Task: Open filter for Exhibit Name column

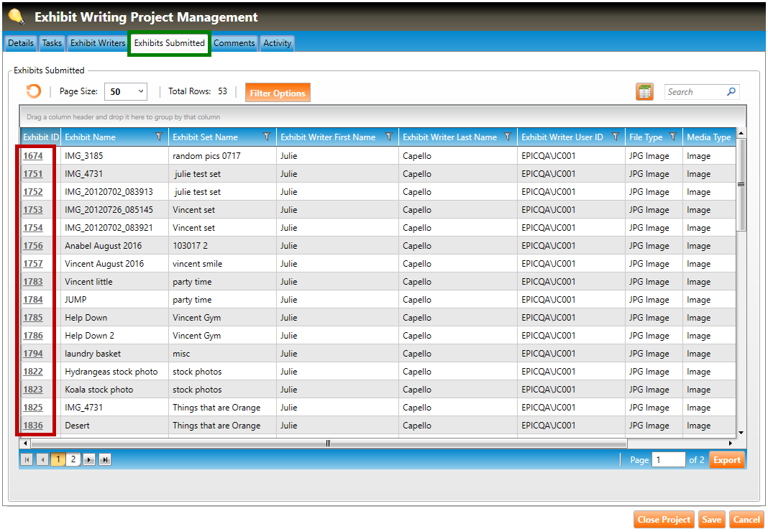Action: click(x=160, y=137)
